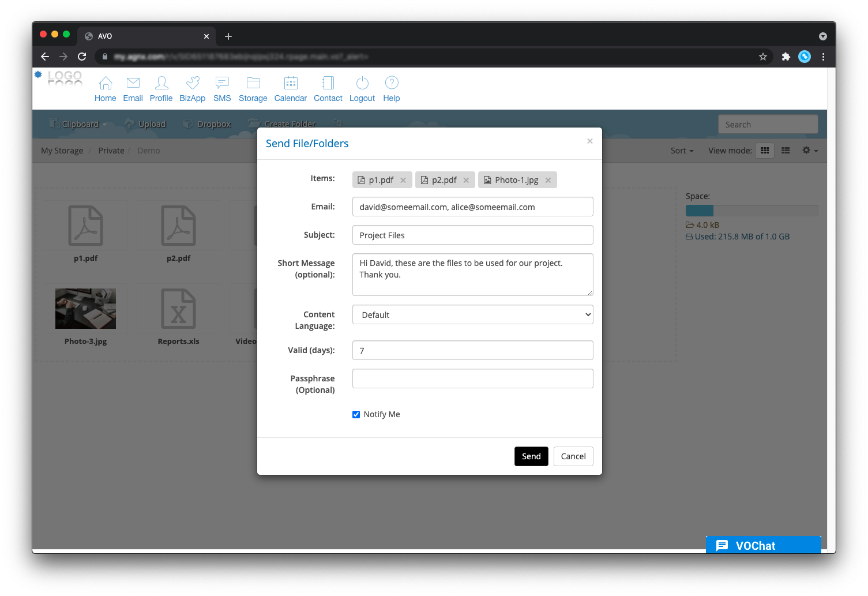Expand the Sort dropdown
Image resolution: width=868 pixels, height=596 pixels.
pyautogui.click(x=682, y=151)
